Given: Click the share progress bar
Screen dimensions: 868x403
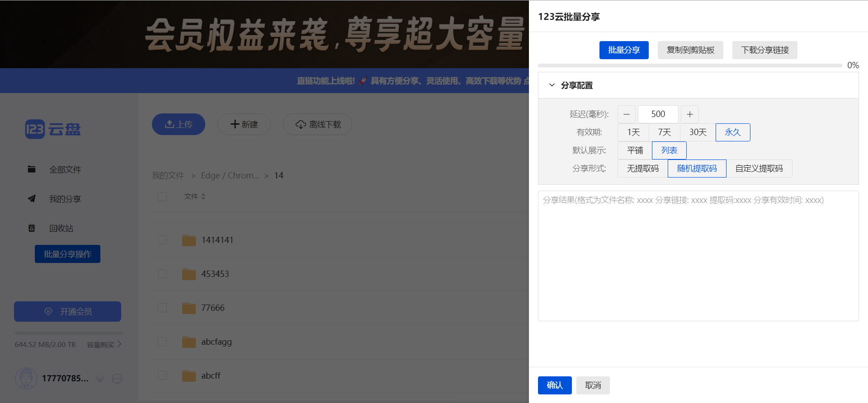Looking at the screenshot, I should 689,66.
